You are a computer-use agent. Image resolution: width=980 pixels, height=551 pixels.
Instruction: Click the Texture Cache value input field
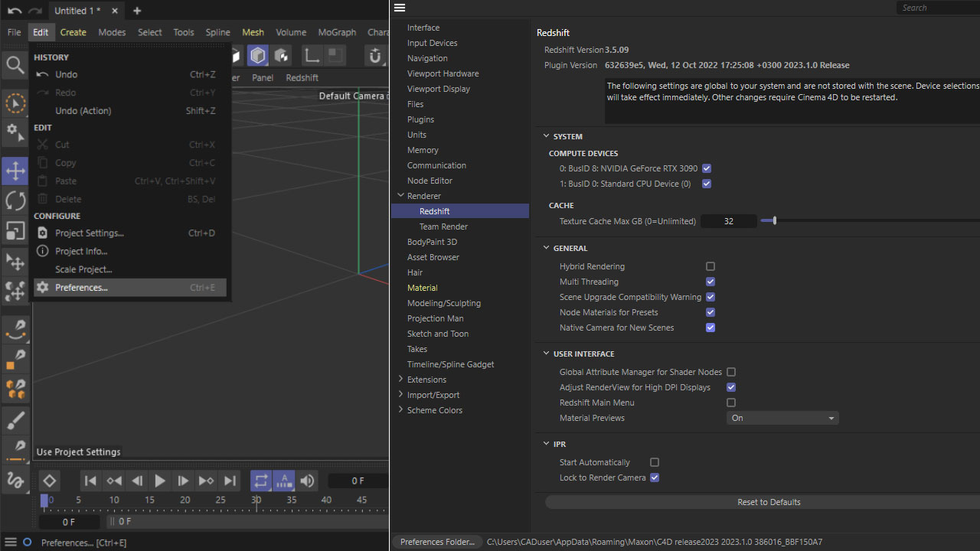click(728, 220)
